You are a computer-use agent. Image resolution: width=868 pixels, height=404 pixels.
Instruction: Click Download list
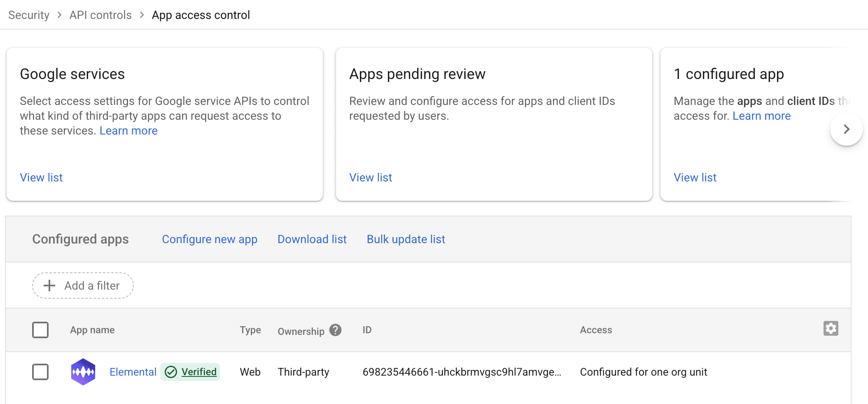pyautogui.click(x=312, y=239)
